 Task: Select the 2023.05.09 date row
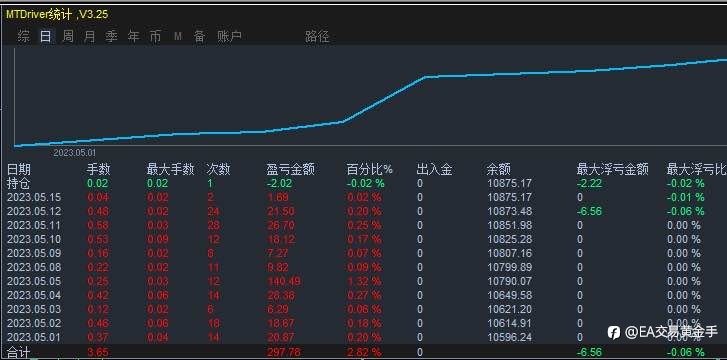(34, 253)
